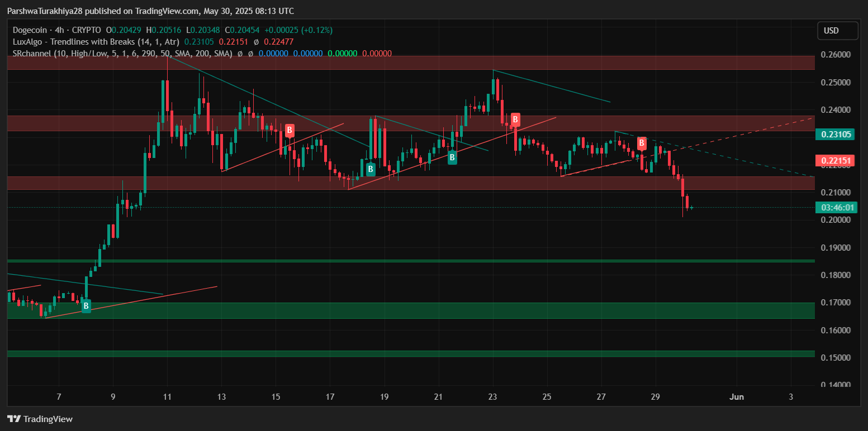Select the red B marker near May 28
This screenshot has width=868, height=431.
(642, 143)
